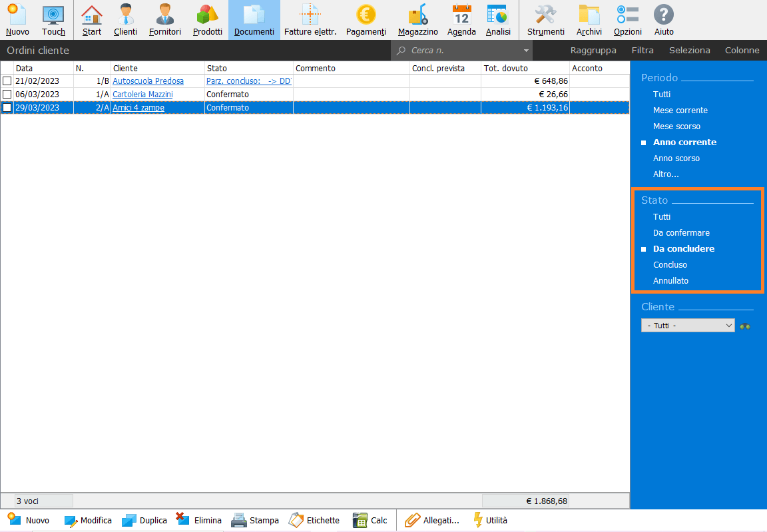Sort by Acconto column header
The height and width of the screenshot is (532, 767).
click(x=599, y=69)
